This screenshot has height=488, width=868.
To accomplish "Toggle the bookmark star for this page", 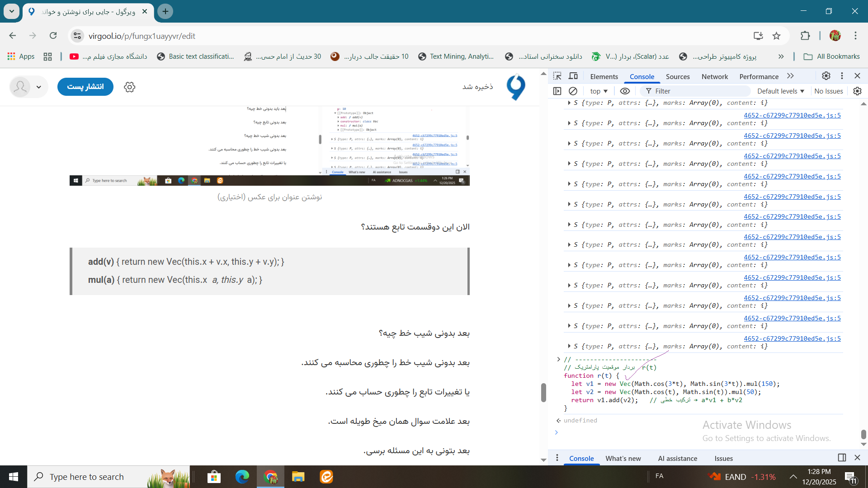I will point(778,36).
